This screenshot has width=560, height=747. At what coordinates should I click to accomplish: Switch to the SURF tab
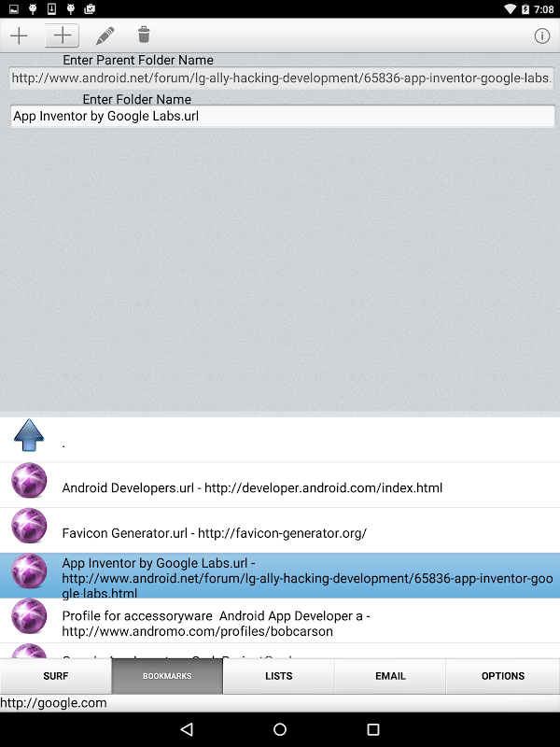56,676
